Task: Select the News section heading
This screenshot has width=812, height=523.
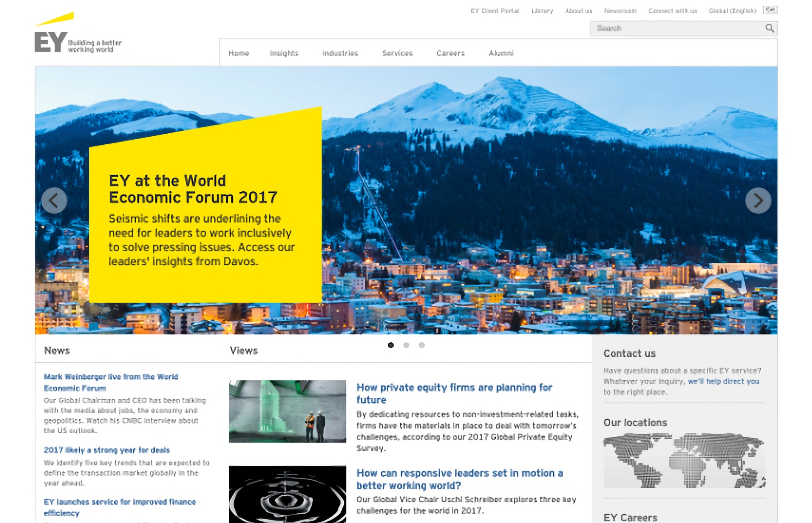Action: coord(57,350)
